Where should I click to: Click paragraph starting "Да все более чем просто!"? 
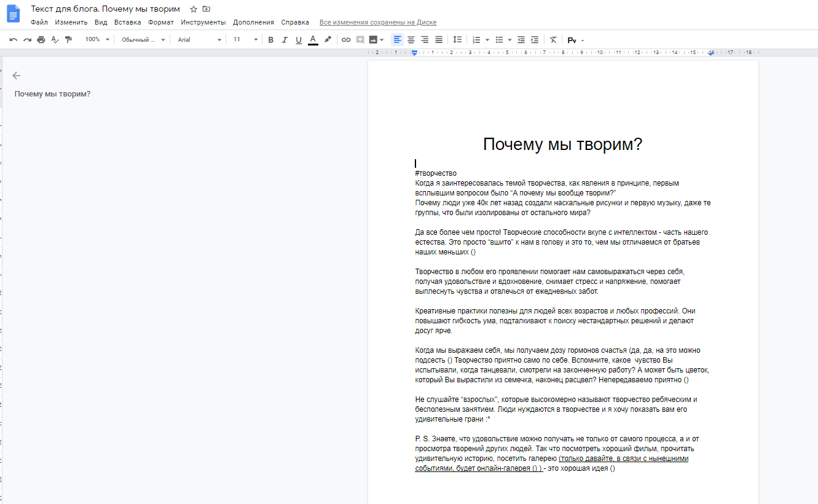point(562,242)
